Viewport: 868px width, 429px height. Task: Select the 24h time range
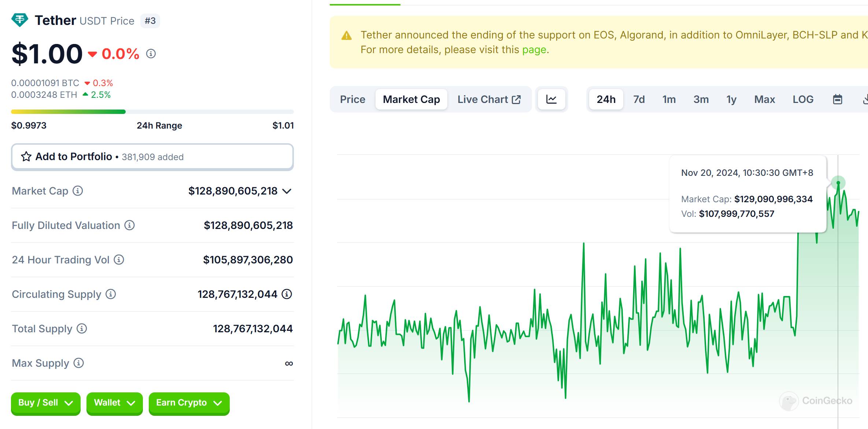click(606, 99)
